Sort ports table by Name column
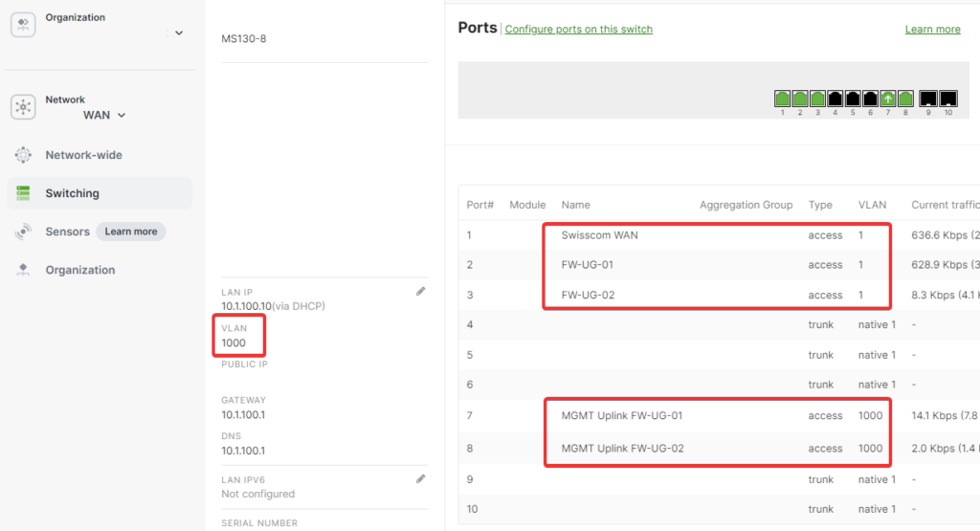 pos(575,205)
